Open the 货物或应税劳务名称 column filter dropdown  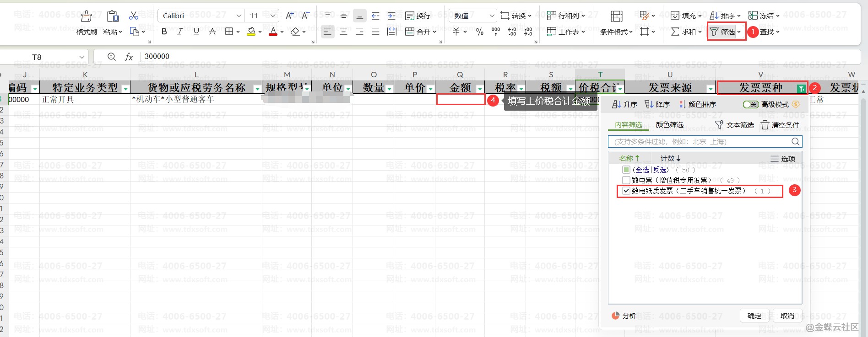point(257,89)
